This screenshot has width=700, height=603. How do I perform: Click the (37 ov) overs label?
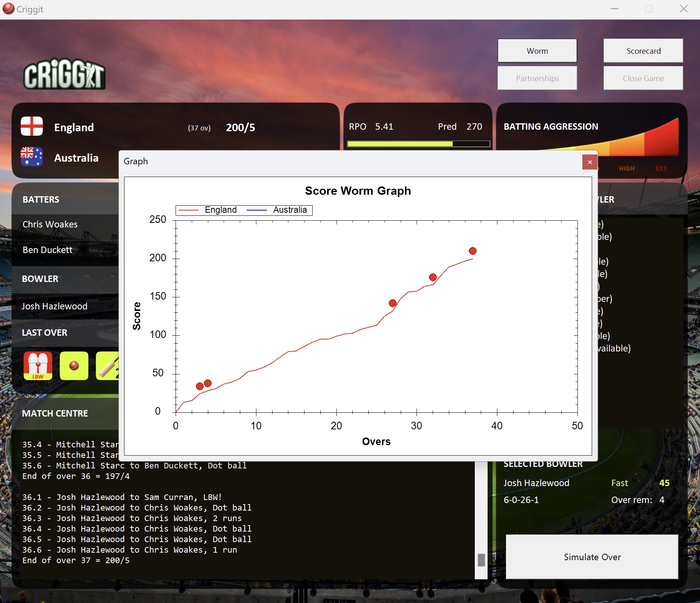coord(199,128)
